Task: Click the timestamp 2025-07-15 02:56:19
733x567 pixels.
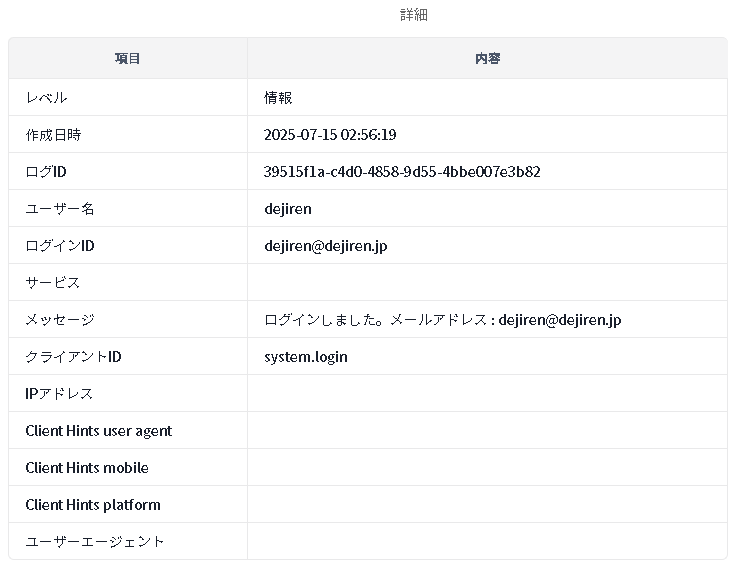Action: point(330,135)
